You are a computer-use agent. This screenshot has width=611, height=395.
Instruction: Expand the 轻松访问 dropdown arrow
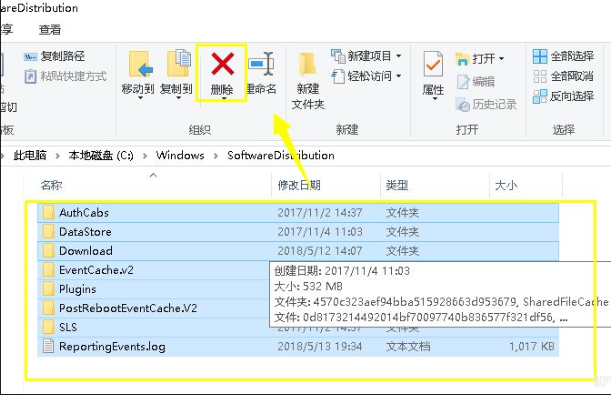click(399, 76)
